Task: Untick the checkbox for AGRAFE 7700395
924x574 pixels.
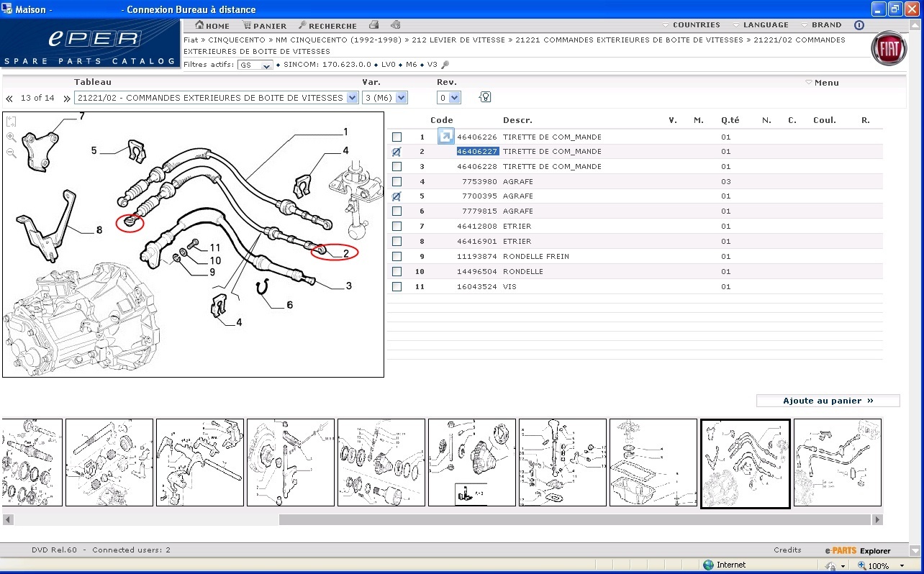Action: pos(397,196)
